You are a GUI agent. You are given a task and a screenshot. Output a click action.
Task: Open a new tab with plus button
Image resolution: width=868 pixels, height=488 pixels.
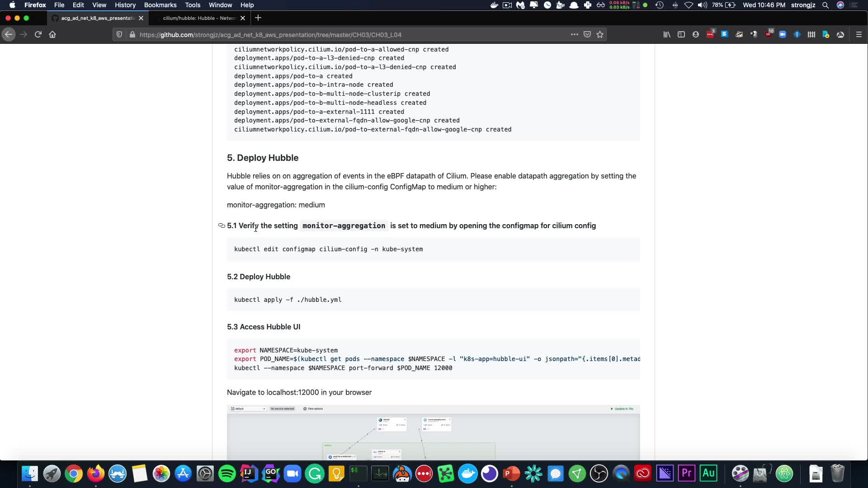(258, 18)
